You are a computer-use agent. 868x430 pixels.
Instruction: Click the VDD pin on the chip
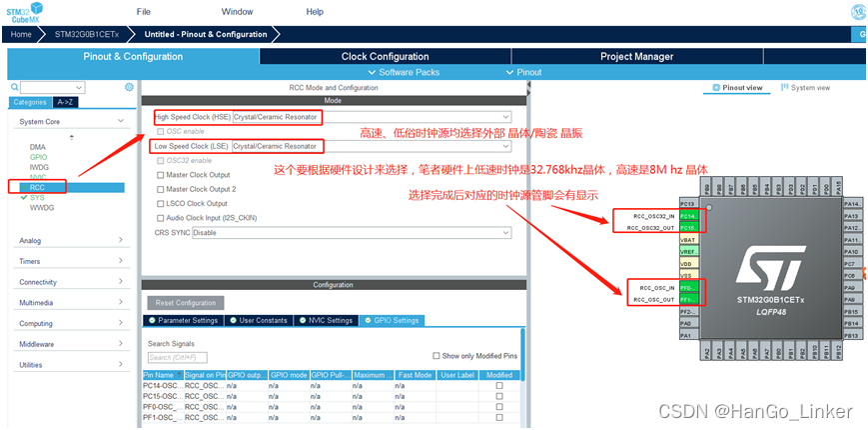point(688,264)
